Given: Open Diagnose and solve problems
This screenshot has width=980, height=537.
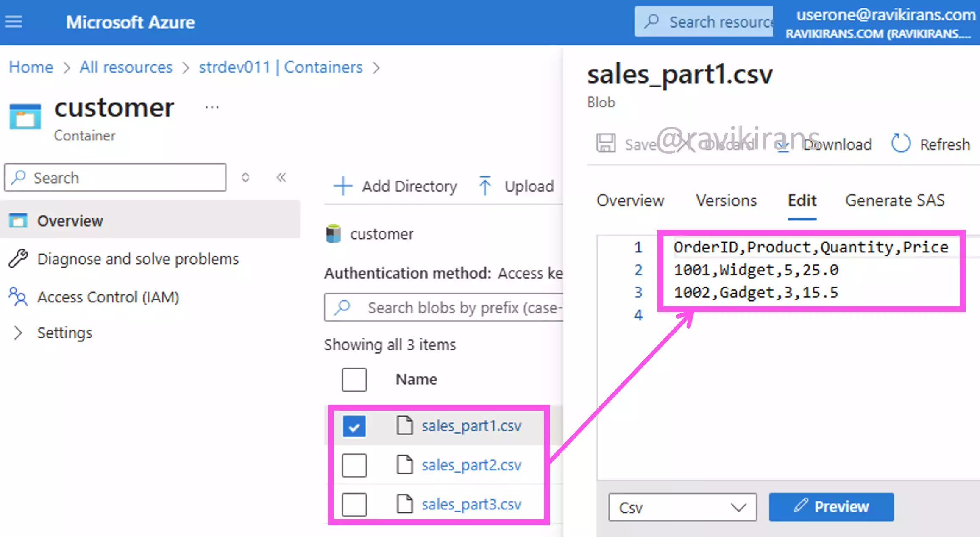Looking at the screenshot, I should point(138,259).
